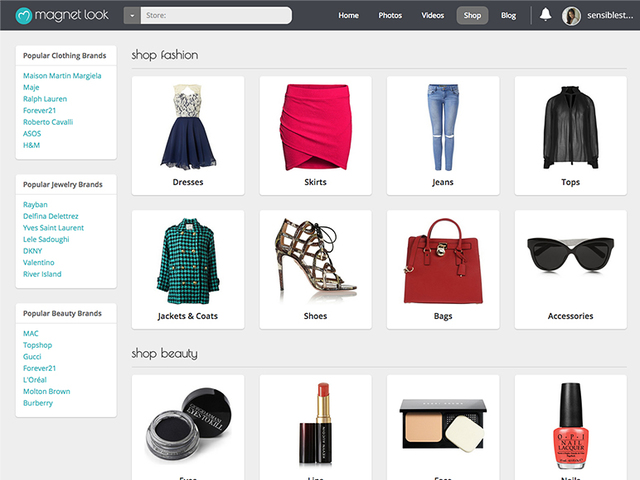This screenshot has height=480, width=640.
Task: Open the notifications bell
Action: (x=545, y=15)
